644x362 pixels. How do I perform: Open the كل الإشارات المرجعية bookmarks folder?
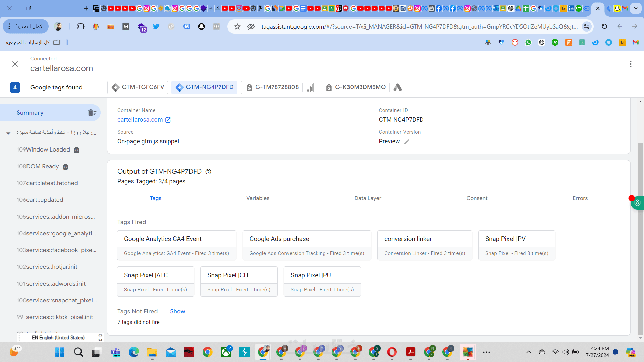coord(33,42)
